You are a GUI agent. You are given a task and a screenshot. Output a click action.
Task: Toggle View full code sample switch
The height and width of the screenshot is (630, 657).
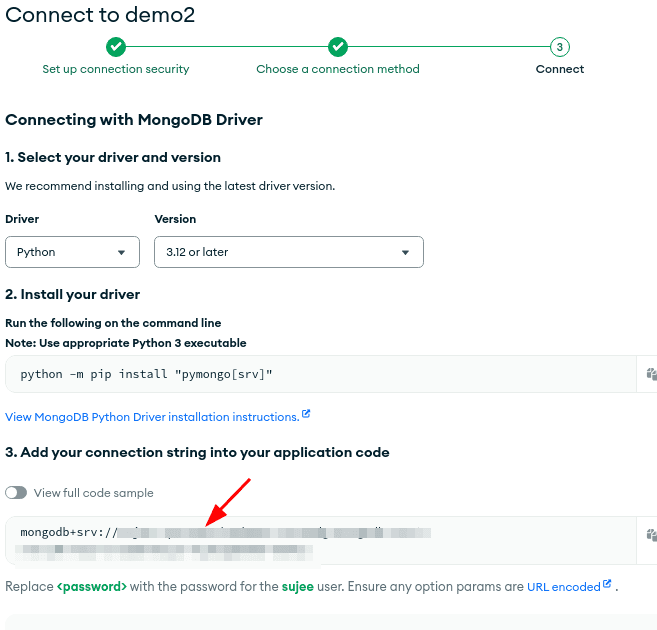click(x=16, y=493)
